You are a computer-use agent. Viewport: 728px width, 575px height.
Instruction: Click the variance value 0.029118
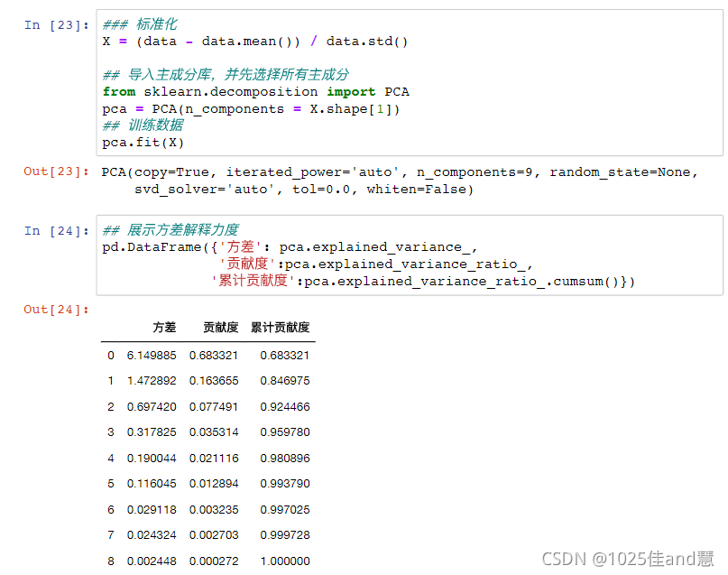152,509
